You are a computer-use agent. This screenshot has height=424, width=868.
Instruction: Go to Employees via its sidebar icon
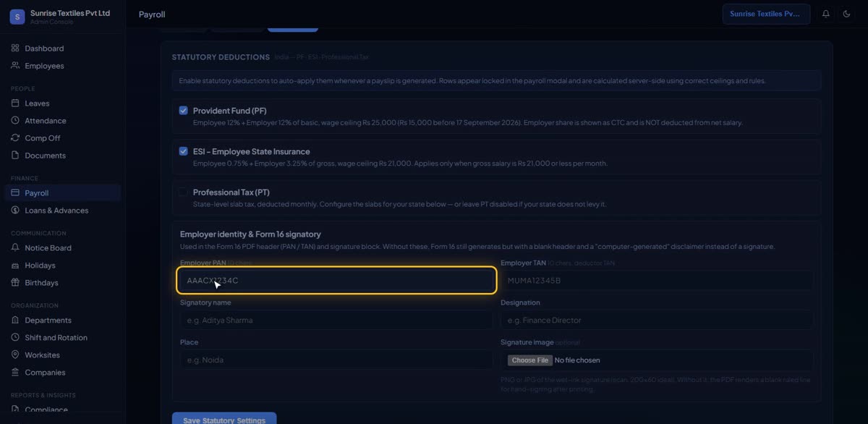15,66
